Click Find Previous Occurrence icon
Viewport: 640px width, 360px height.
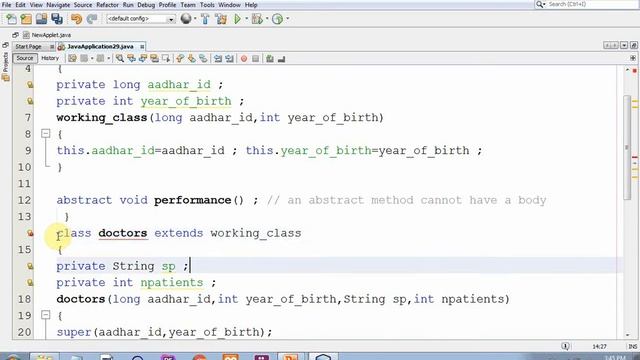[131, 59]
